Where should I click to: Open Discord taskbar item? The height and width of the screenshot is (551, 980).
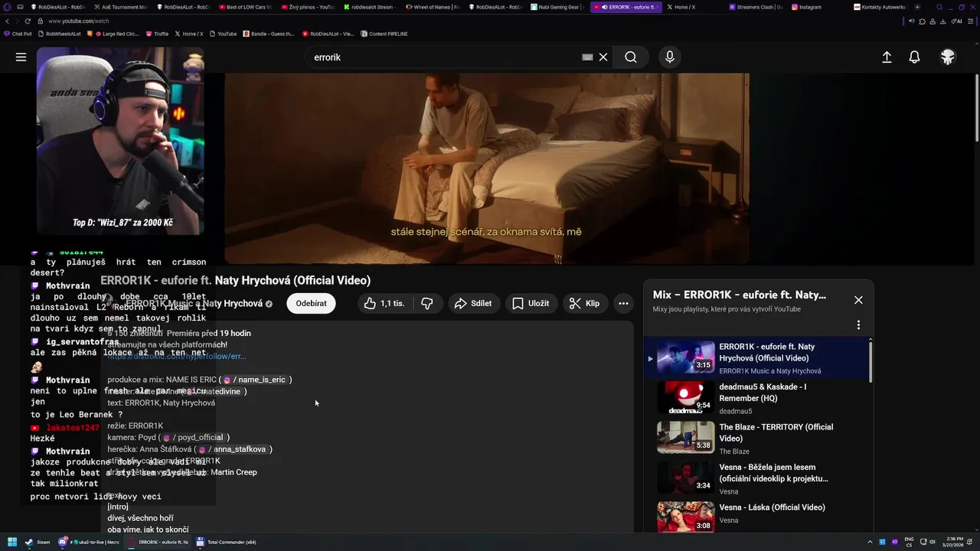coord(87,542)
